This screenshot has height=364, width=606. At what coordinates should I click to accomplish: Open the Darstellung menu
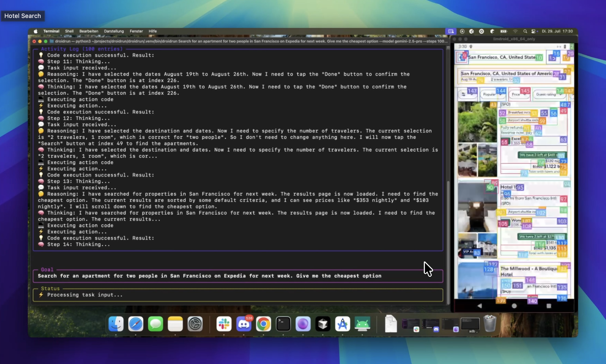tap(114, 31)
